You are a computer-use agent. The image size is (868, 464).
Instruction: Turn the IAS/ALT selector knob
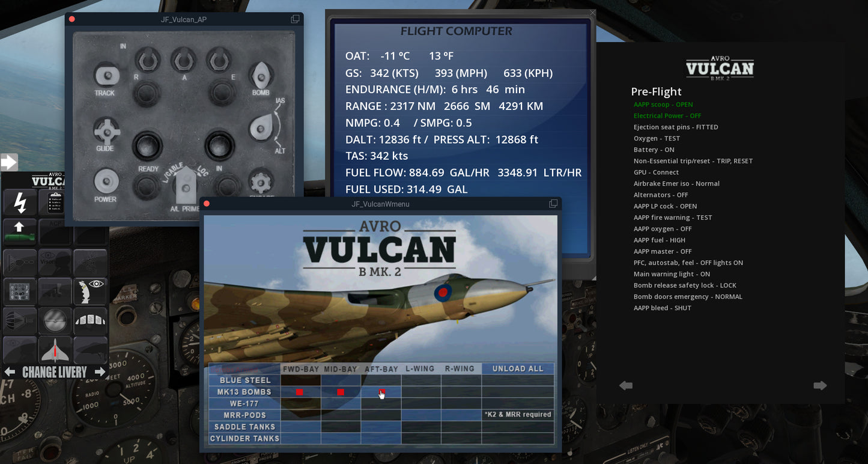261,127
